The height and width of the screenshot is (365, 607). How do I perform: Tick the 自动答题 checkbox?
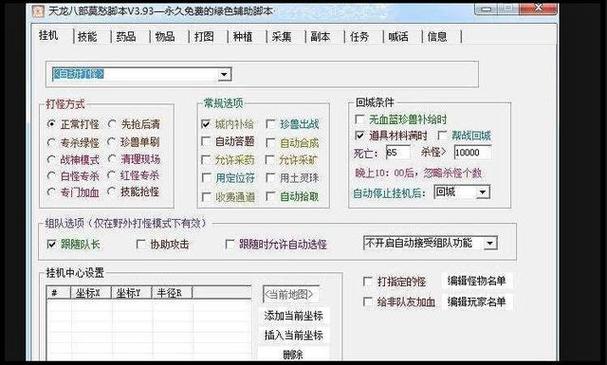[206, 141]
